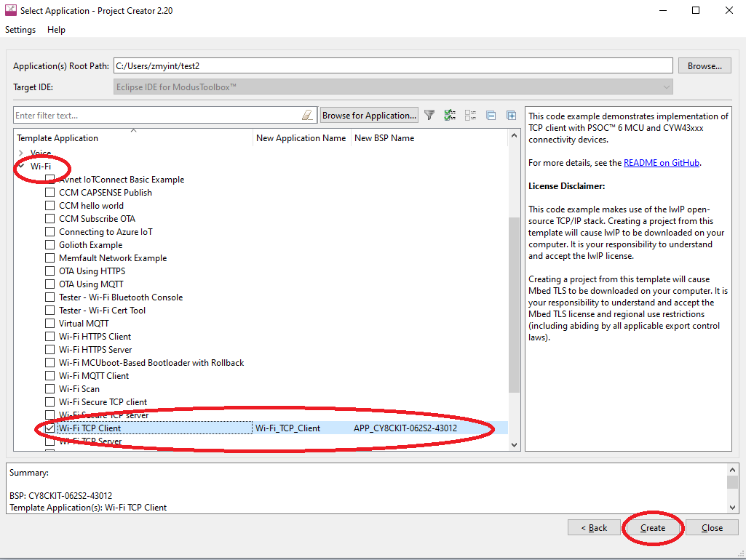Open the Settings menu

pos(20,30)
